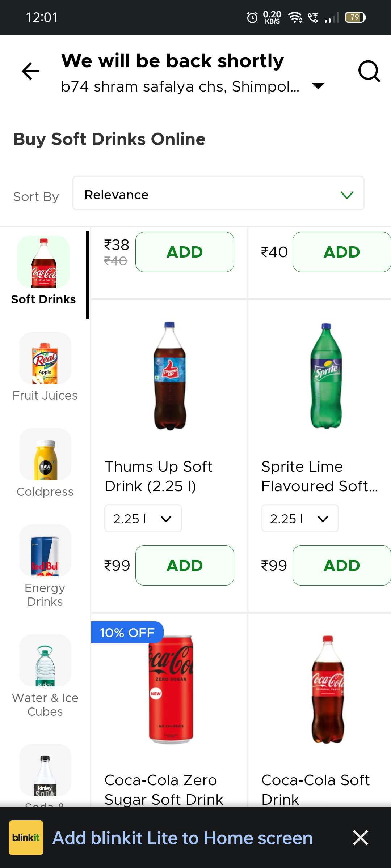
Task: Open Sprite 2.25 l size selector
Action: (x=300, y=519)
